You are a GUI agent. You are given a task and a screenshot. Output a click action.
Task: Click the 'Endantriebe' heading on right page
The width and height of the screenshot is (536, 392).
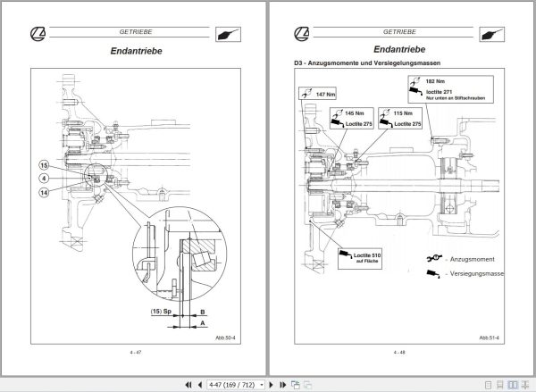click(x=399, y=49)
